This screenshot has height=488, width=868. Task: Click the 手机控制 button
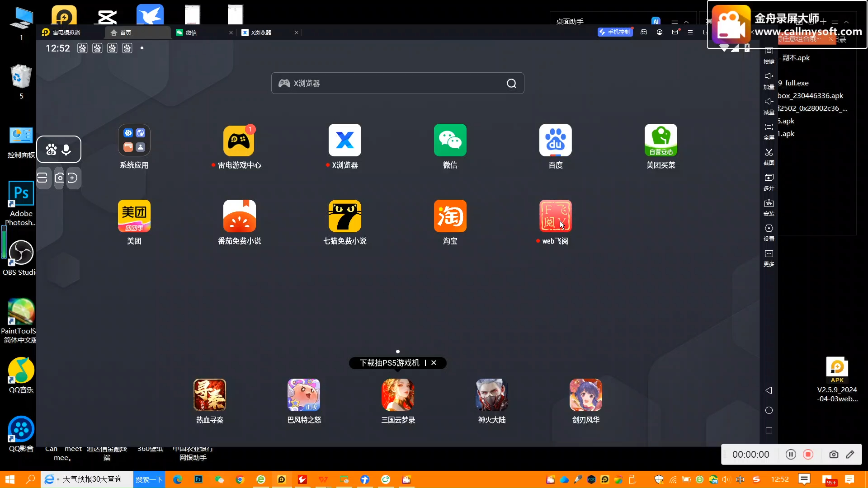point(615,32)
